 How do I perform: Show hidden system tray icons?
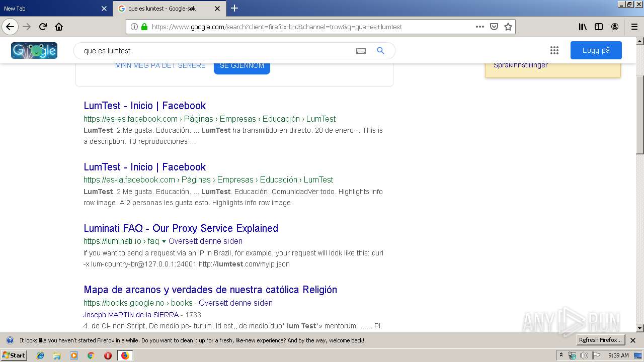coord(561,355)
